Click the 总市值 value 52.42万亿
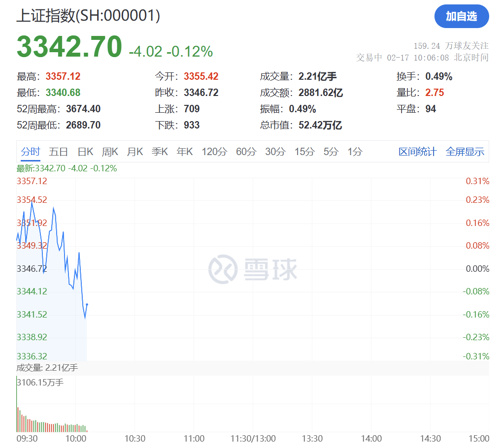500x448 pixels. pos(320,125)
